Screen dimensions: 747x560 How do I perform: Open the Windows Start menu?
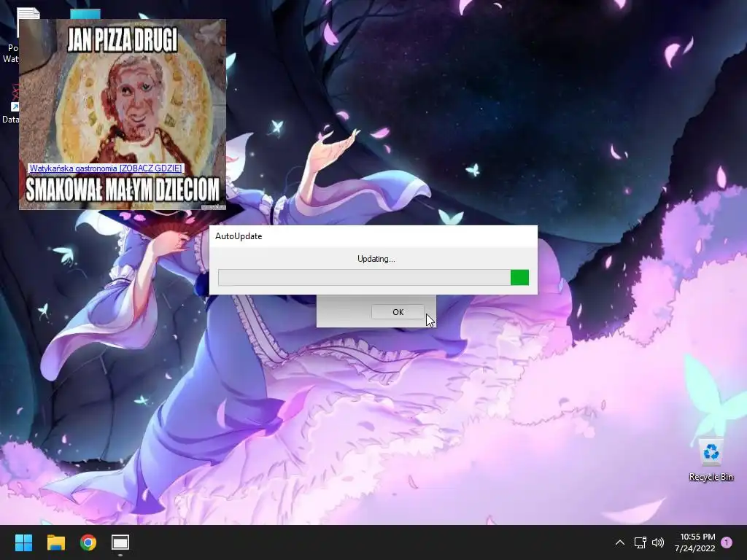(23, 542)
